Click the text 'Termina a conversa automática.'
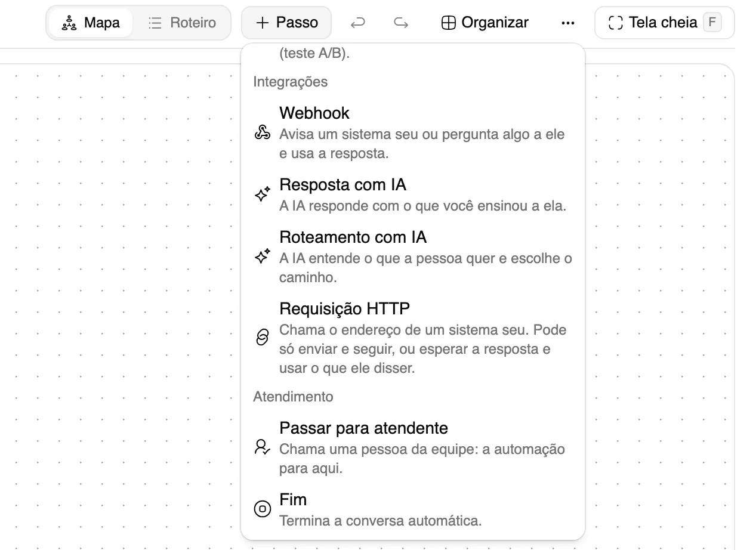This screenshot has width=756, height=550. click(381, 521)
